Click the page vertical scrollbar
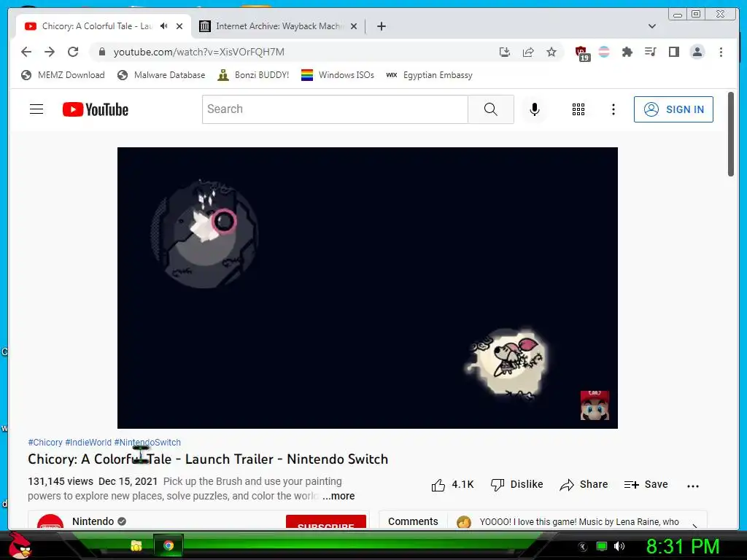747x560 pixels. pos(731,135)
